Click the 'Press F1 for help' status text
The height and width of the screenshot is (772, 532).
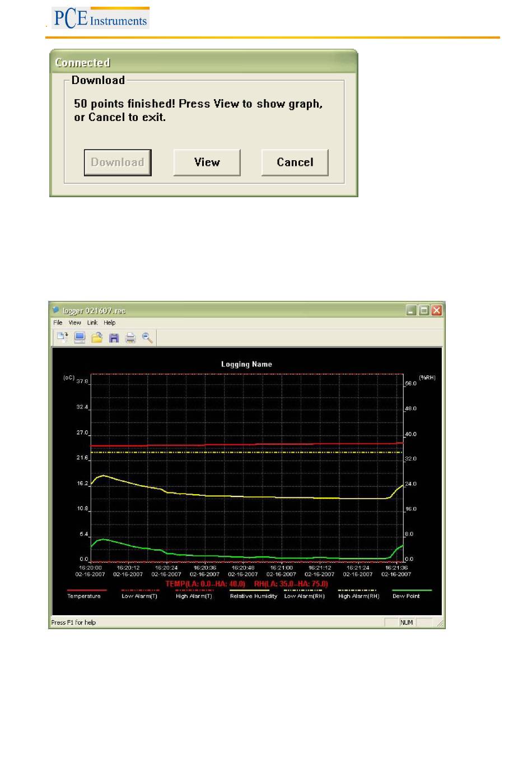(73, 622)
